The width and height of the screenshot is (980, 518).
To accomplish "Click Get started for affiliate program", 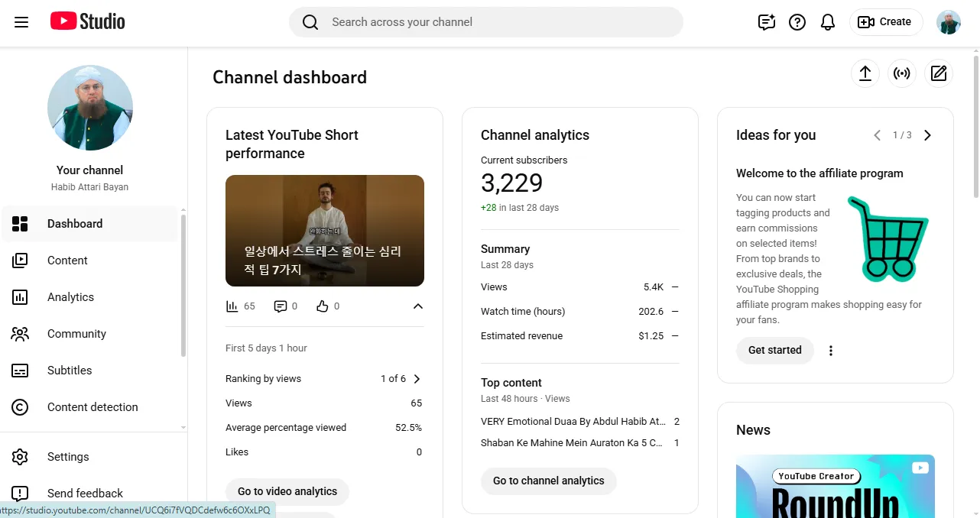I will pos(775,351).
